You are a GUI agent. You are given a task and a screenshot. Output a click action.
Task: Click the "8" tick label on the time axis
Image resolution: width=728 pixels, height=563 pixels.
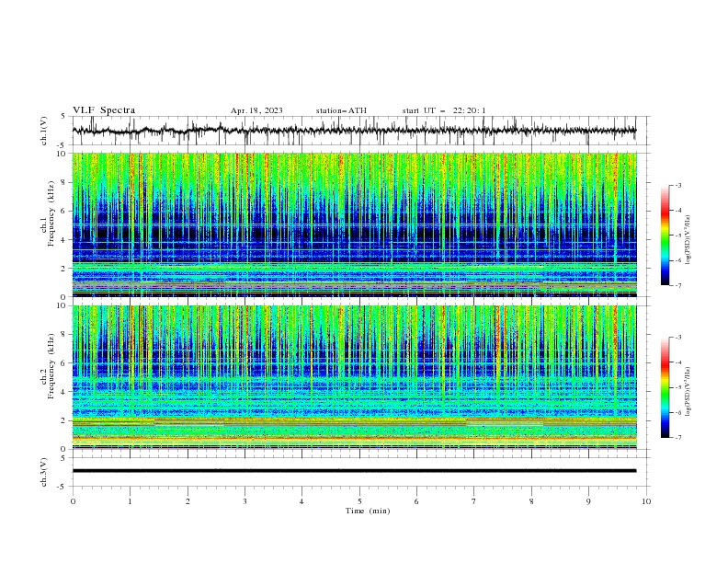(x=531, y=501)
